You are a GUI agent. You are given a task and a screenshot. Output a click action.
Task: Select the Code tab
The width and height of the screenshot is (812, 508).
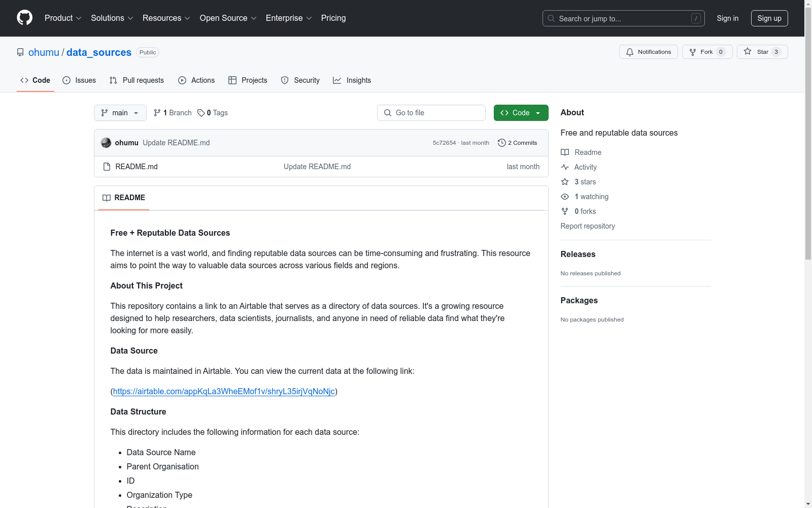36,80
